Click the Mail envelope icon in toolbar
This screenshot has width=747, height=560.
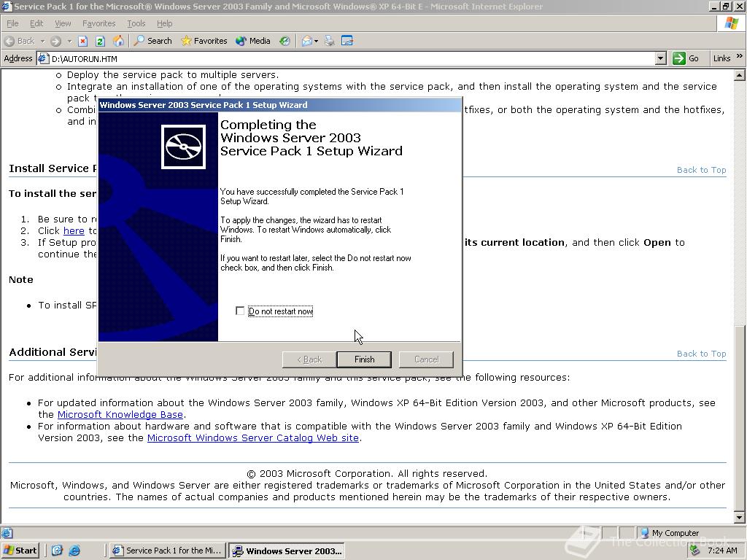coord(307,41)
